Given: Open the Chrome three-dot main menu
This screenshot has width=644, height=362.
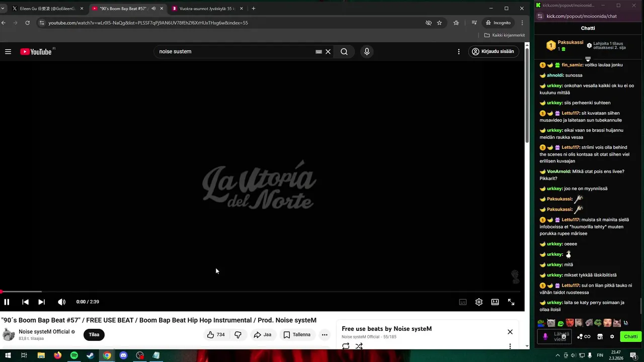Looking at the screenshot, I should (522, 23).
